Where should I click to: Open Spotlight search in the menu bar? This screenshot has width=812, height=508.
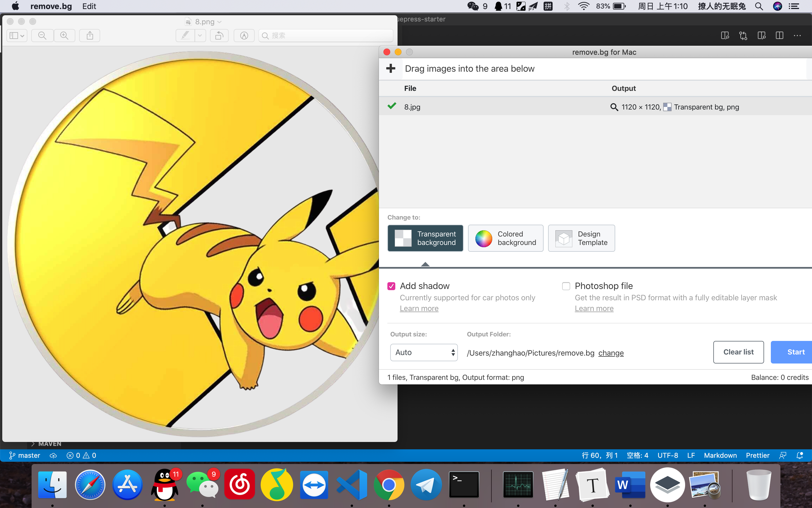[759, 6]
